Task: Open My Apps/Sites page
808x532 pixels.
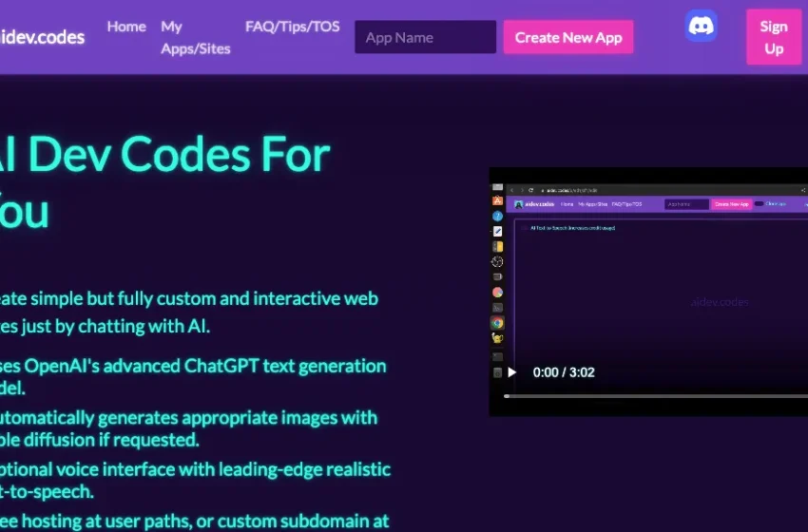Action: [x=195, y=38]
